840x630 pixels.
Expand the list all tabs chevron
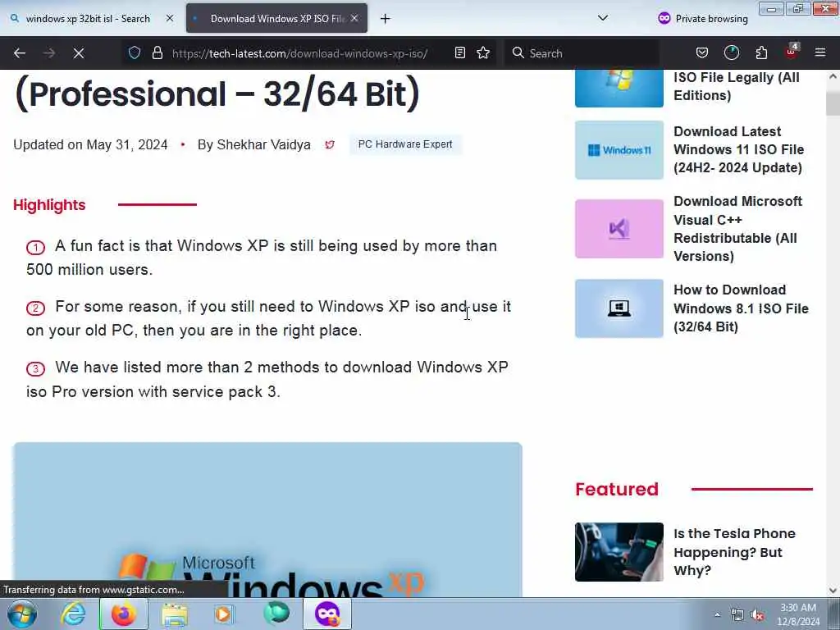coord(603,18)
